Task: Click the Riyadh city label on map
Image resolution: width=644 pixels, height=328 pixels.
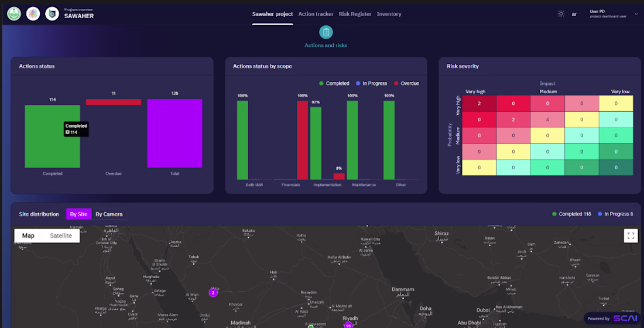Action: [x=350, y=318]
